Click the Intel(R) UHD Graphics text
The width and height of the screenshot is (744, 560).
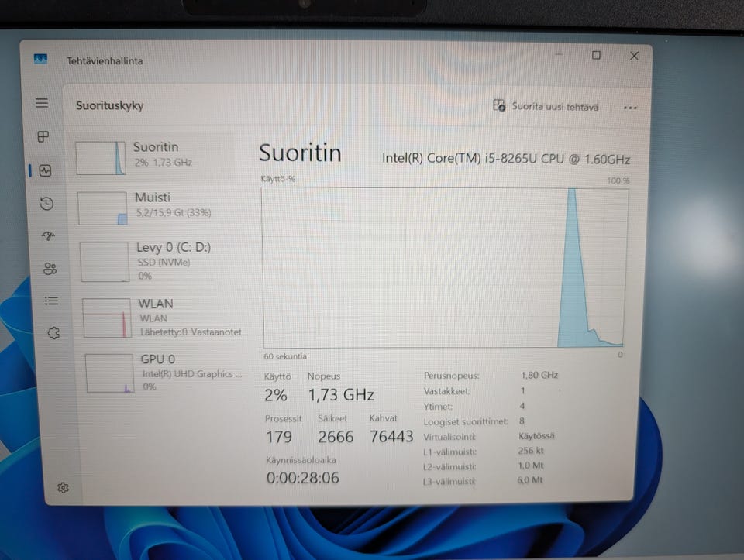click(x=192, y=374)
